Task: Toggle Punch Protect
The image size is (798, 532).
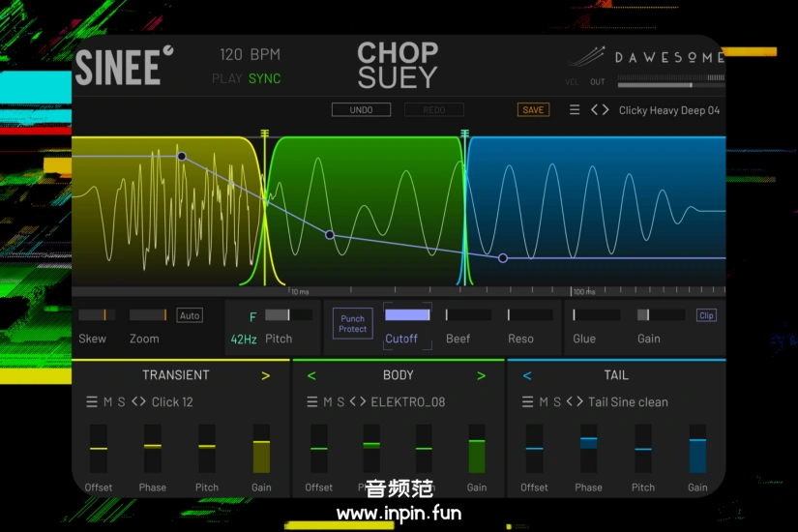Action: tap(353, 324)
